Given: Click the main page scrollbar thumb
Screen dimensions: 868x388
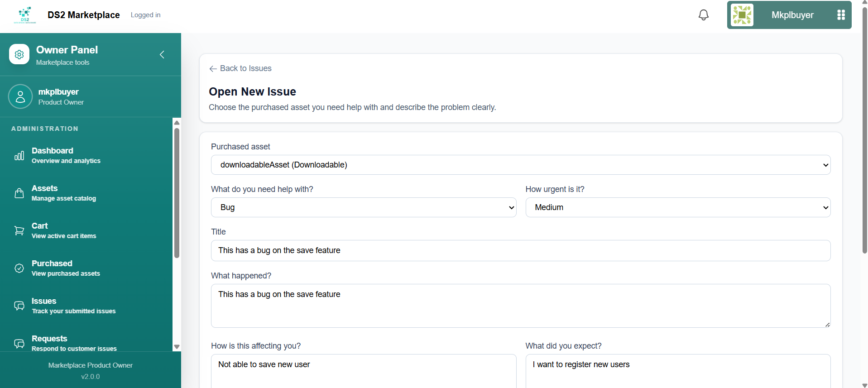Looking at the screenshot, I should [864, 130].
